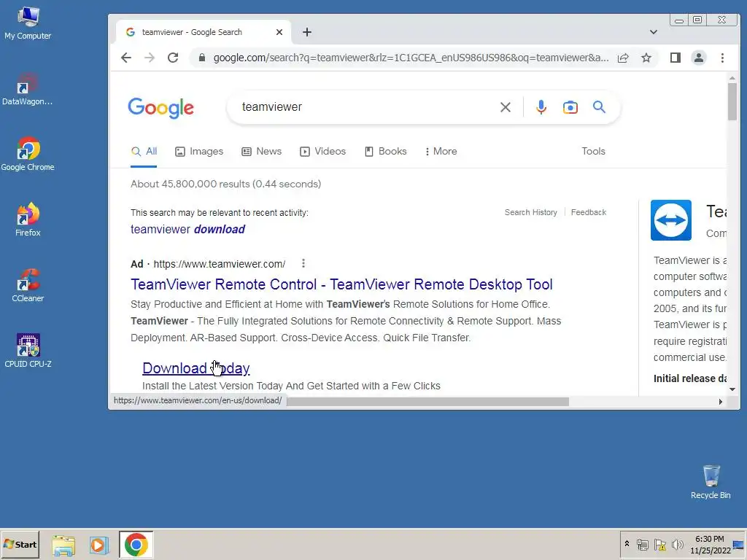Click the vertical scrollbar thumb
747x560 pixels.
point(732,101)
